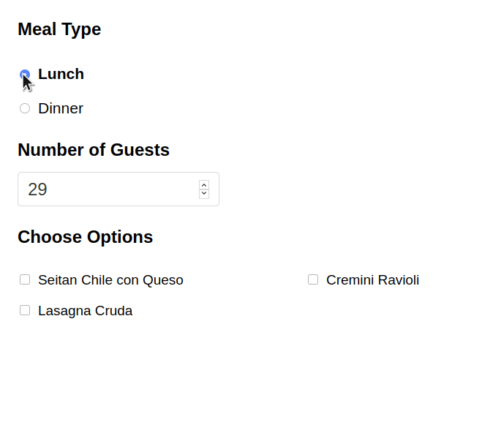Click empty area beside the guests input

(353, 189)
